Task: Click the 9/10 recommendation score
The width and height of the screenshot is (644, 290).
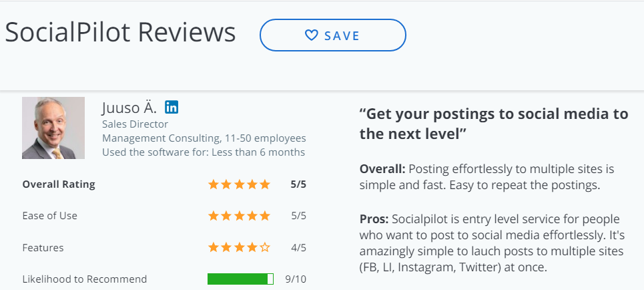Action: [296, 279]
